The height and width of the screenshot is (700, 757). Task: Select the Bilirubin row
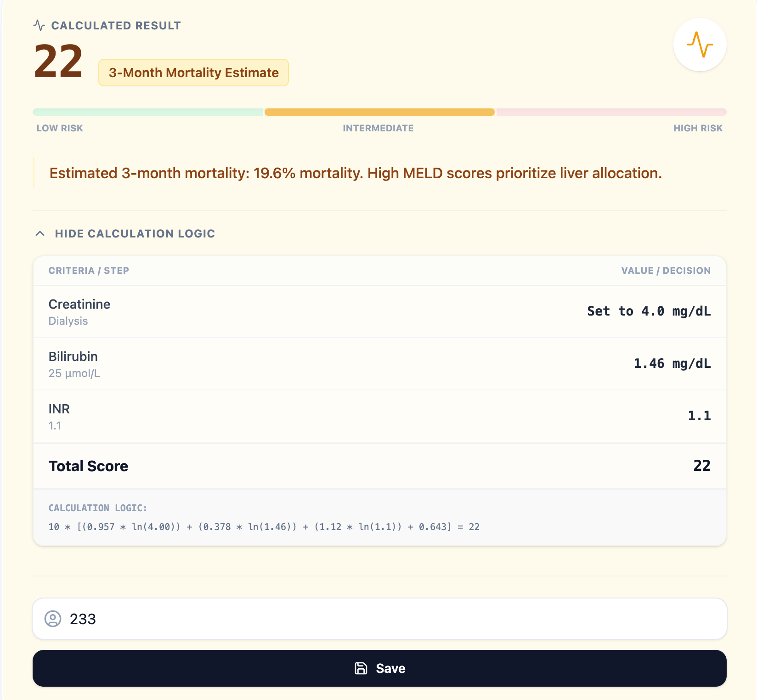pyautogui.click(x=379, y=364)
